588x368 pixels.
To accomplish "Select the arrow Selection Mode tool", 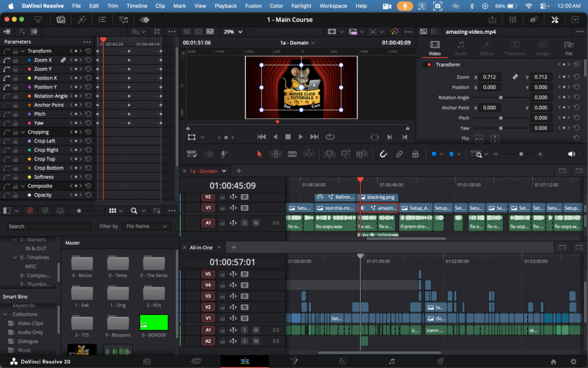I will tap(259, 154).
